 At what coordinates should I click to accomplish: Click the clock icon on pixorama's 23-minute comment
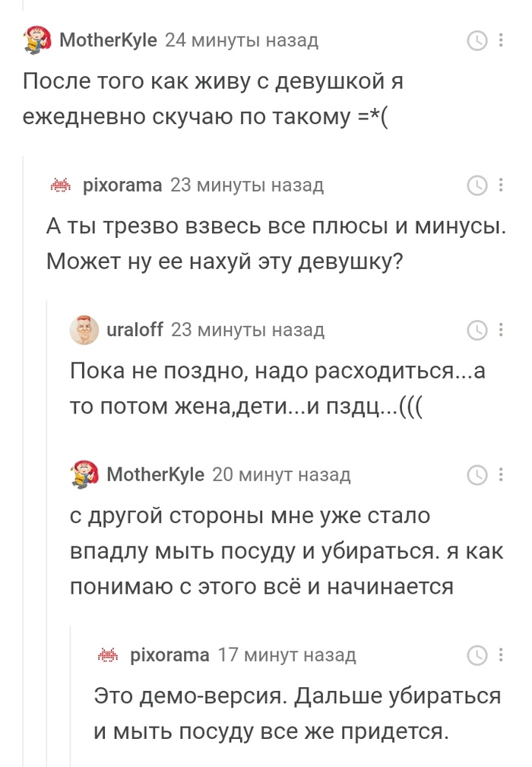coord(477,185)
